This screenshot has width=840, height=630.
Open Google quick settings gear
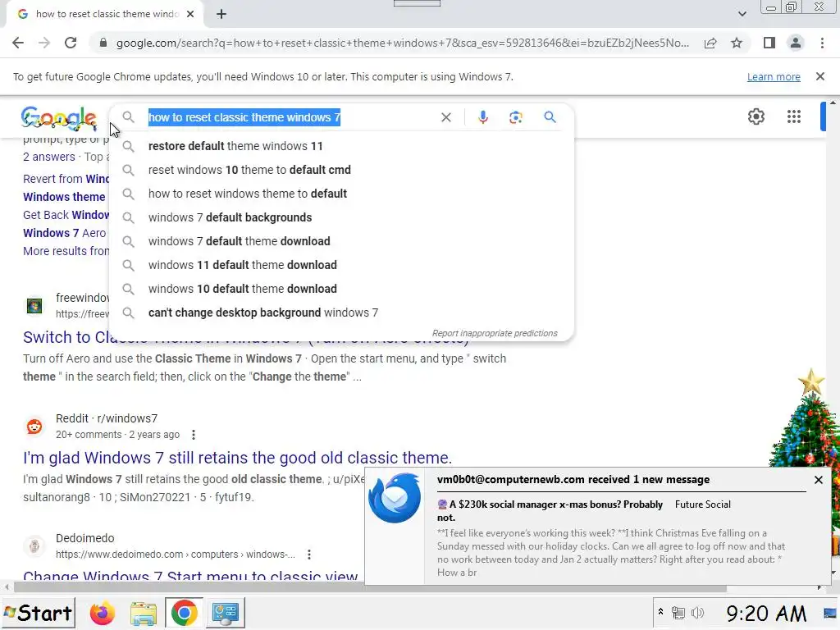coord(756,116)
